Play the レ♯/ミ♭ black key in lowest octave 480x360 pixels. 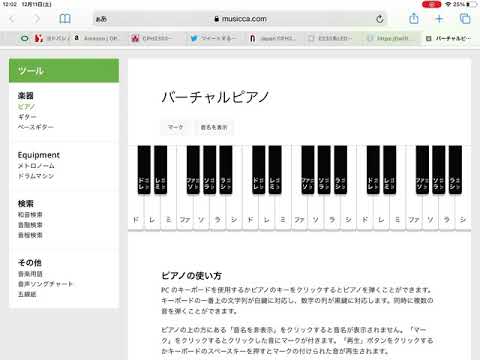[160, 169]
